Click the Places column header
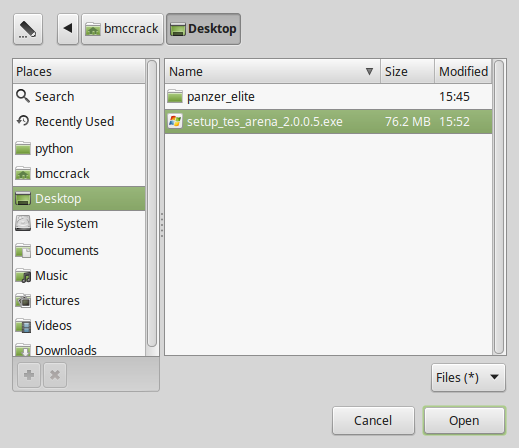Screen dimensions: 519x448 (x=79, y=71)
